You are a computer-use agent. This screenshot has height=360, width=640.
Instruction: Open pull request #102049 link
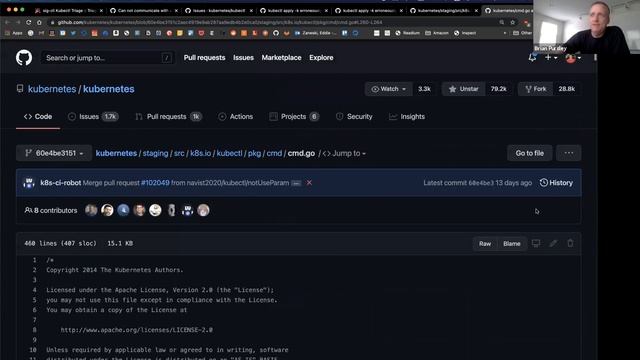[155, 183]
